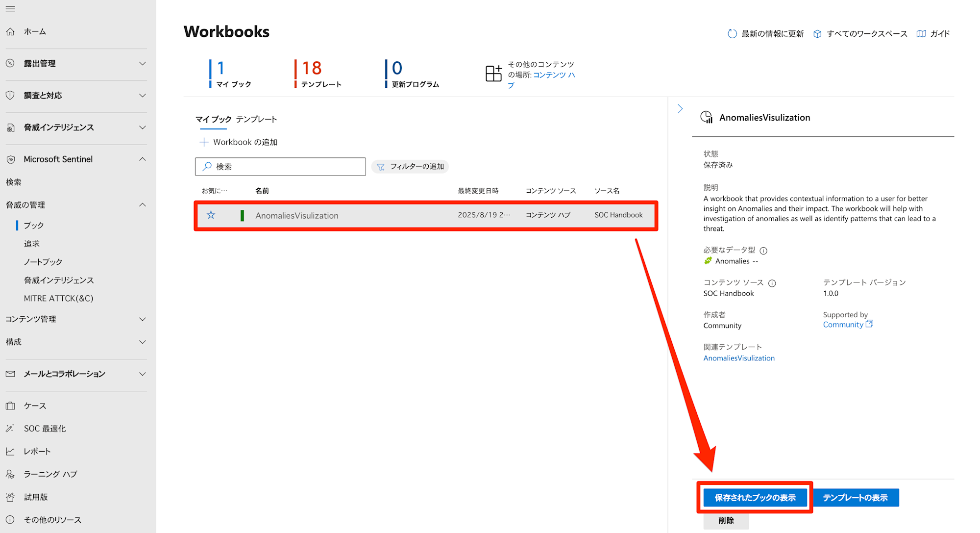Click the content hub grid-plus icon
This screenshot has width=980, height=533.
click(493, 73)
